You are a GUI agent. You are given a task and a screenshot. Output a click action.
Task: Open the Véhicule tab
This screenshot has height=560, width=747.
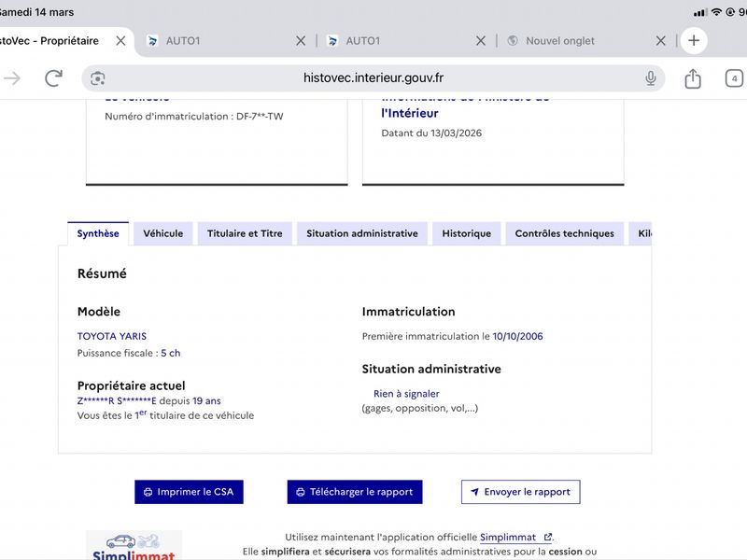pyautogui.click(x=163, y=233)
